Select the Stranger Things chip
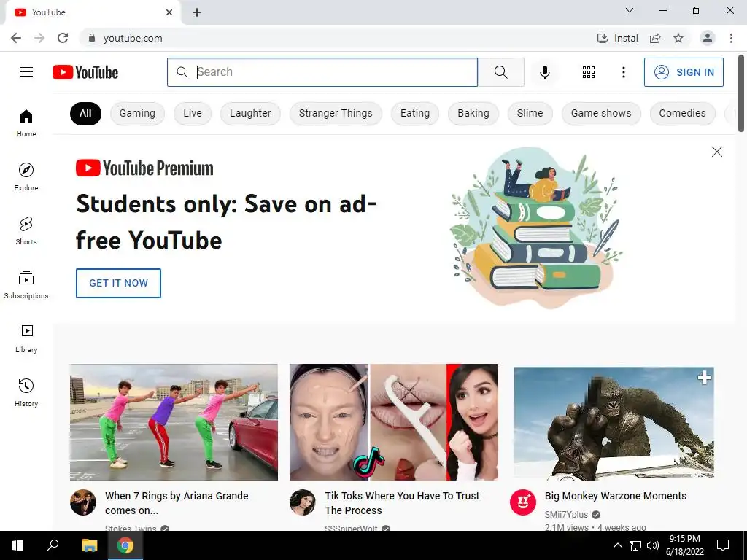 click(x=336, y=113)
